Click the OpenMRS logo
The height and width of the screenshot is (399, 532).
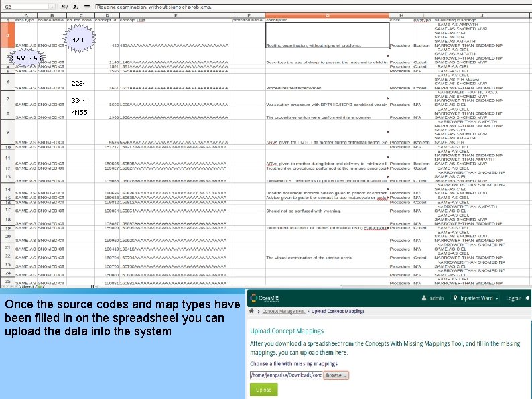point(264,298)
